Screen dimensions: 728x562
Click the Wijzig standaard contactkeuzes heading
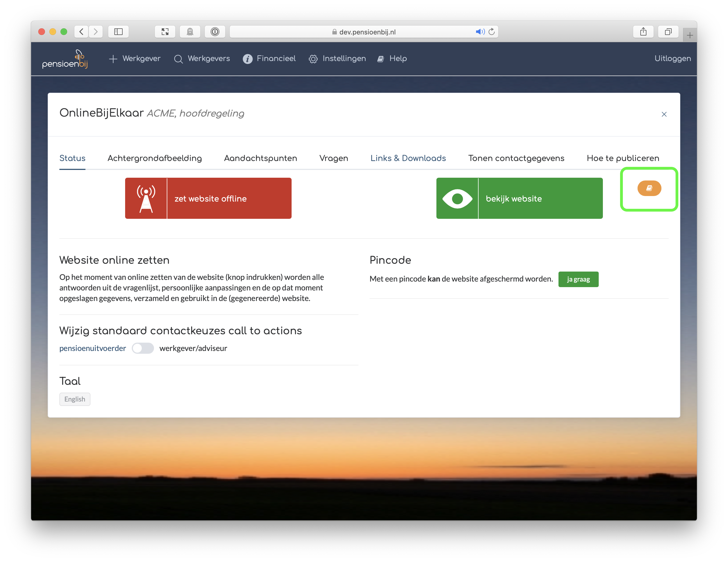180,330
